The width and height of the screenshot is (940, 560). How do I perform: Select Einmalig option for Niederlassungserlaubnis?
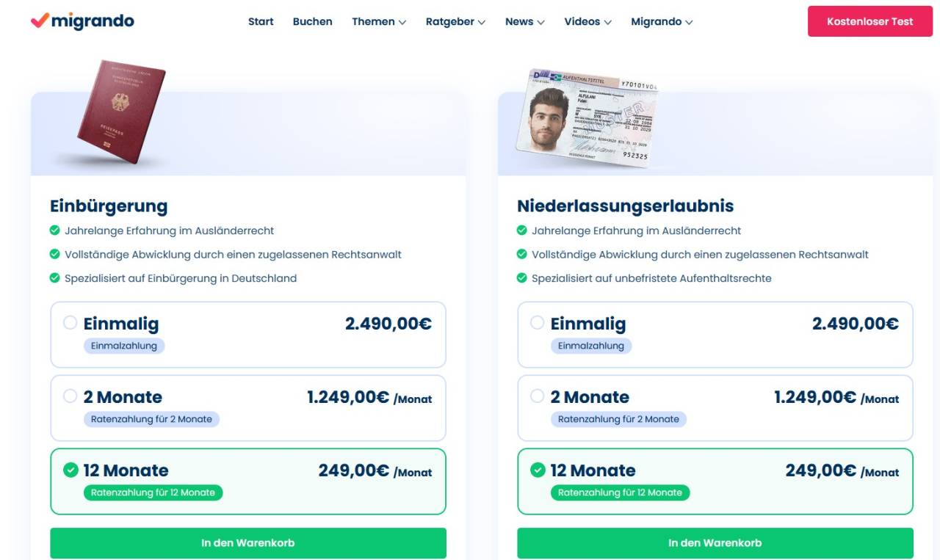(538, 323)
